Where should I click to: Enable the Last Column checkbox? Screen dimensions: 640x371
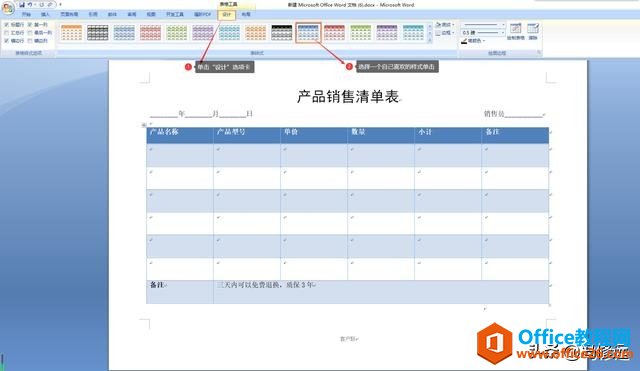(x=30, y=33)
